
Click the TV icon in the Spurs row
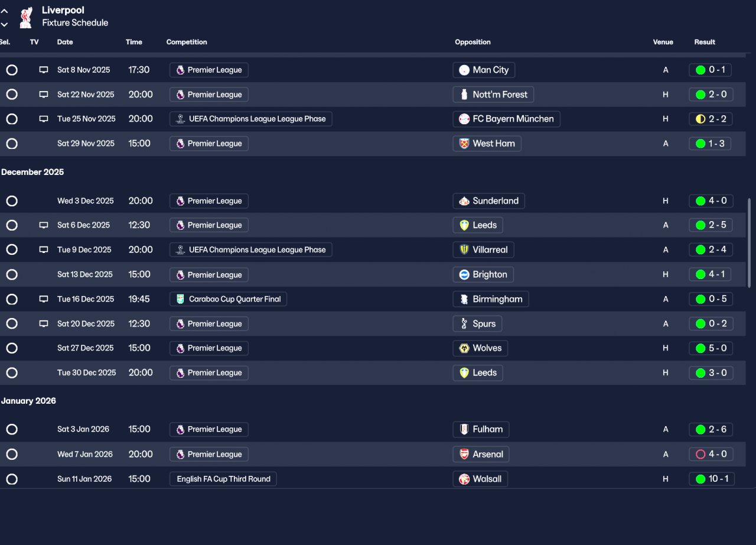[x=44, y=324]
